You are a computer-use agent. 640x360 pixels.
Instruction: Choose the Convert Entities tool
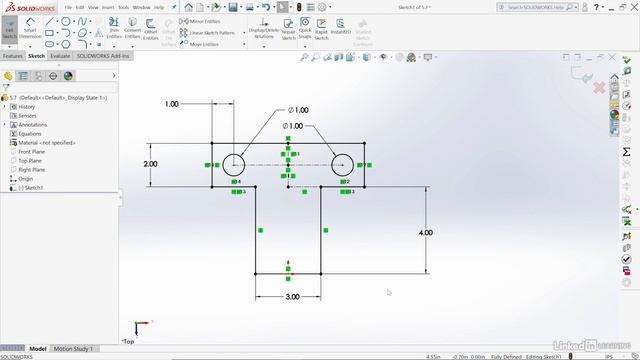click(132, 28)
